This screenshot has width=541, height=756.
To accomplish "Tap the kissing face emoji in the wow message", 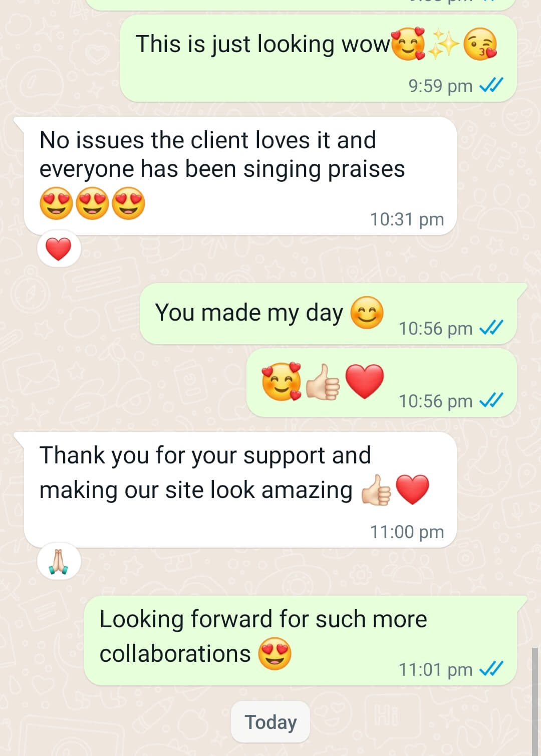I will [x=480, y=44].
